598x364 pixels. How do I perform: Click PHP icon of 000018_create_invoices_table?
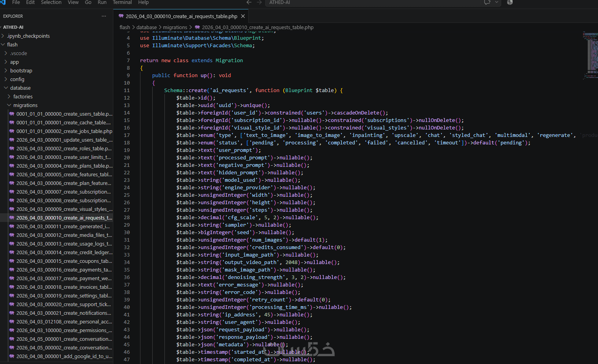coord(12,287)
